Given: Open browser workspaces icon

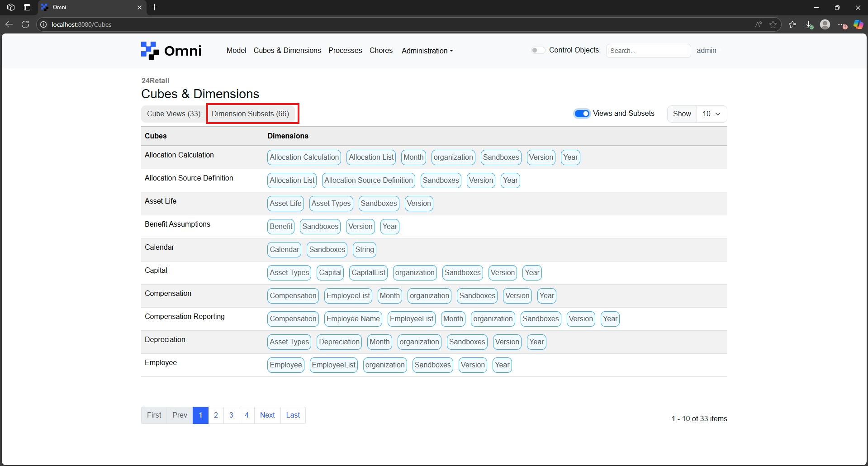Looking at the screenshot, I should 11,7.
